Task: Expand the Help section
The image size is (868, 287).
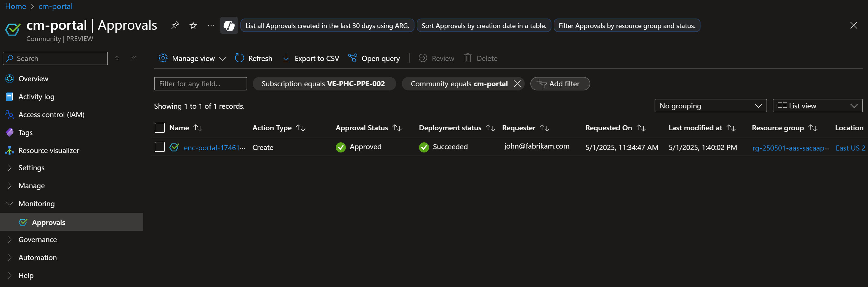Action: click(10, 275)
